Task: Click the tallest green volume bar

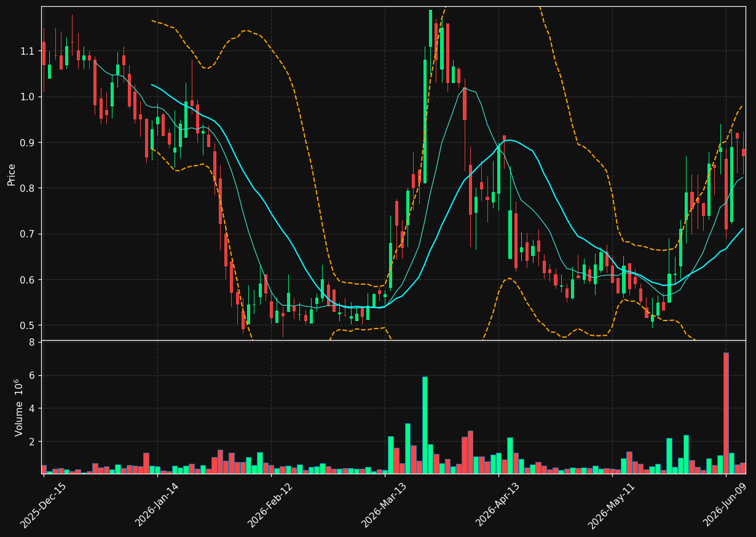Action: click(x=425, y=425)
